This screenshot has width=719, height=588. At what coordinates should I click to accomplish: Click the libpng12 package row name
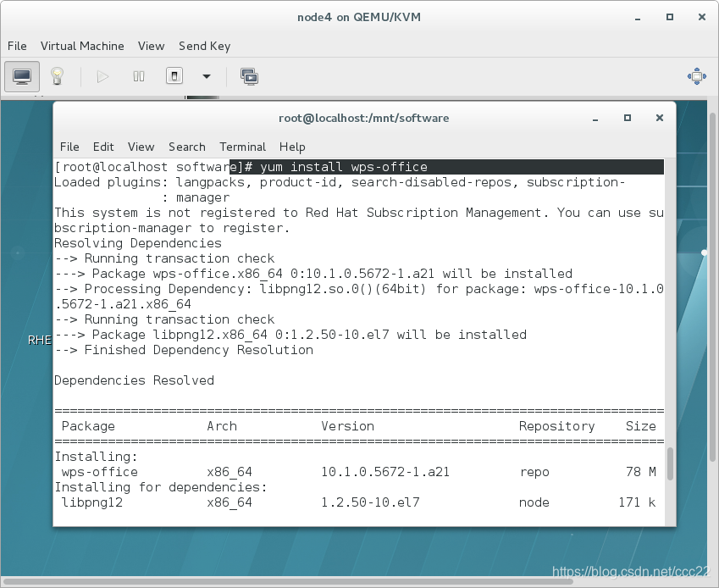point(92,502)
